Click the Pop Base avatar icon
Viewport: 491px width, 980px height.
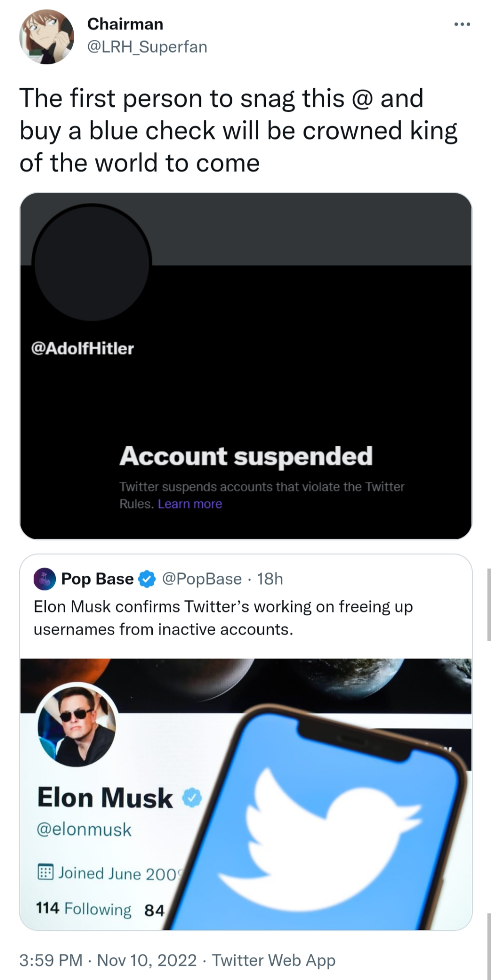(x=44, y=579)
